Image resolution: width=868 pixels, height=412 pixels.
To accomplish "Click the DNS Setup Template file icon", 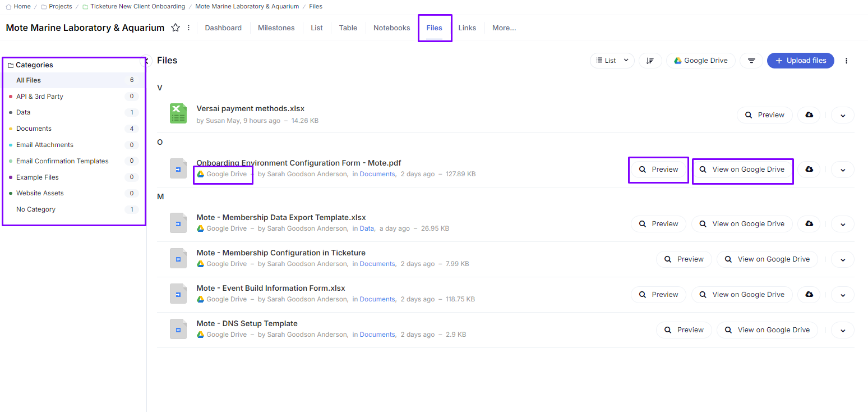I will (x=178, y=329).
